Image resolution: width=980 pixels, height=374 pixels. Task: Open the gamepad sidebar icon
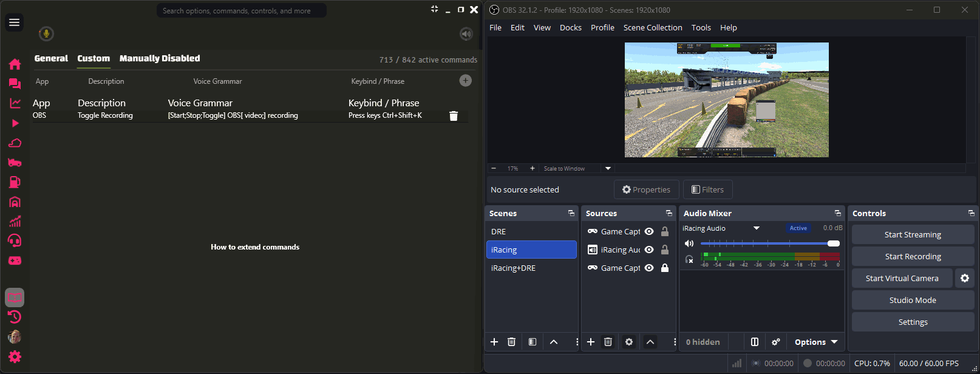point(15,260)
